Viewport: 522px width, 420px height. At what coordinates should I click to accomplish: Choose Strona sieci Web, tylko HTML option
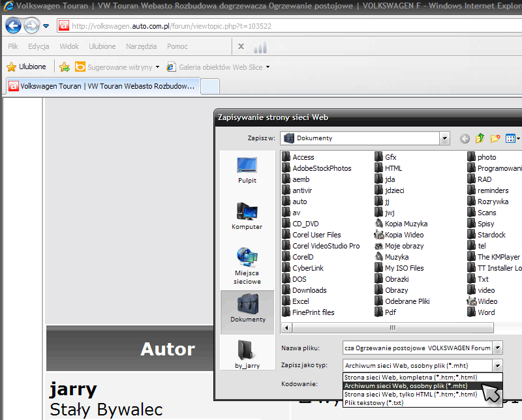pos(422,395)
